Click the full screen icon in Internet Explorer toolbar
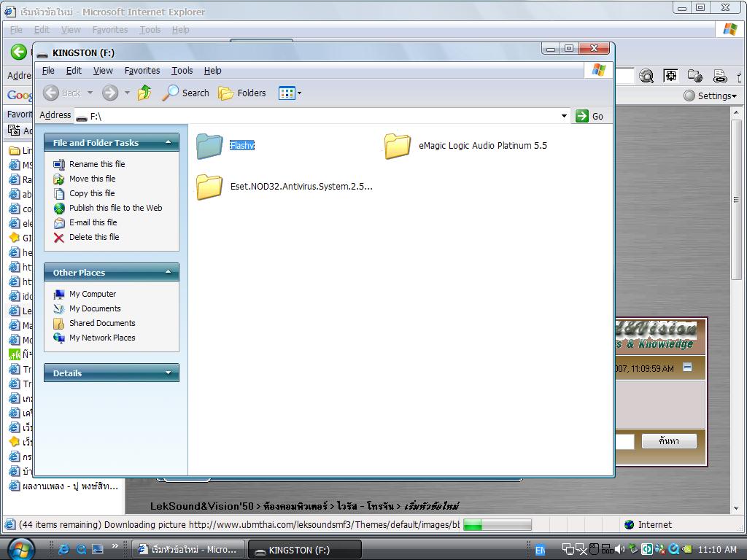Viewport: 747px width, 560px height. point(670,76)
